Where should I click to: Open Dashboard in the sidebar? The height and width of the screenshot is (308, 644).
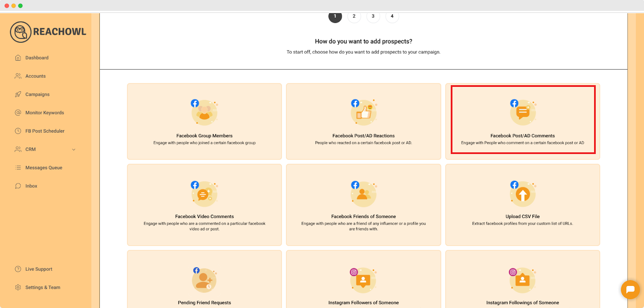click(37, 58)
